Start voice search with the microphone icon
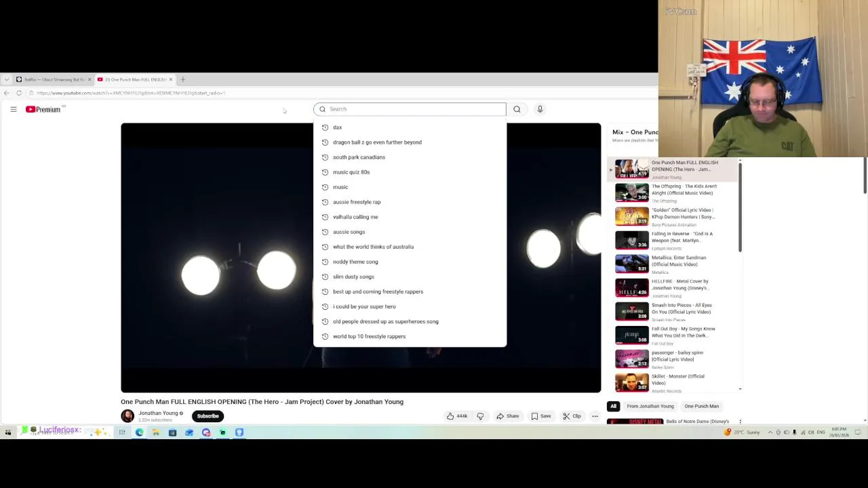Screen dimensions: 868x488 coord(540,109)
